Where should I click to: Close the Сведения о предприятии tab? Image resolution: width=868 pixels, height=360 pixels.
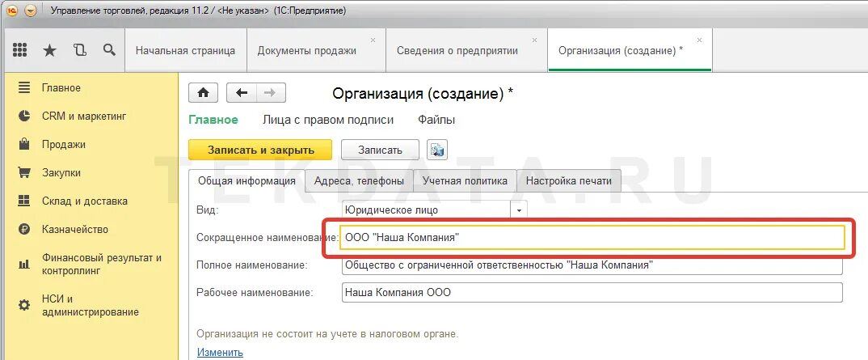point(534,40)
